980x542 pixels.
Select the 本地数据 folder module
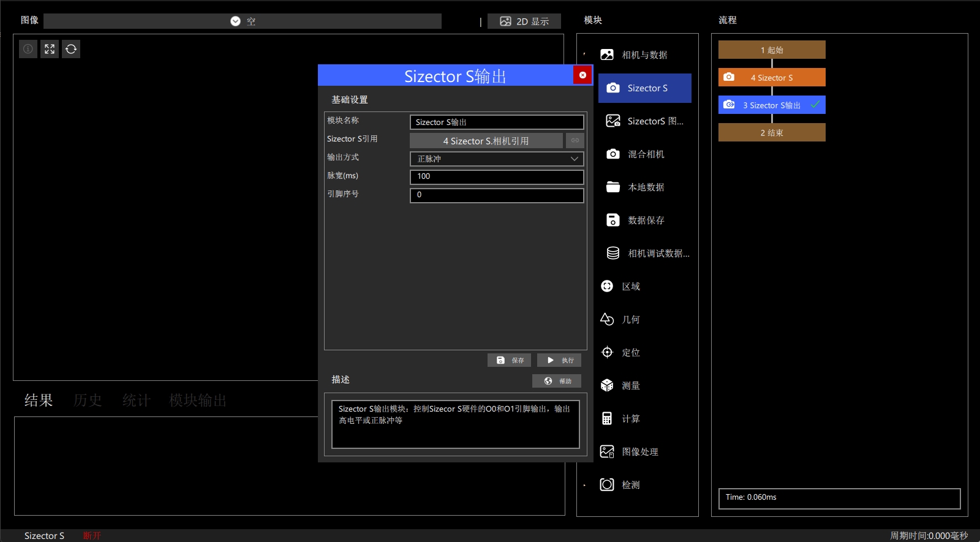(x=645, y=187)
